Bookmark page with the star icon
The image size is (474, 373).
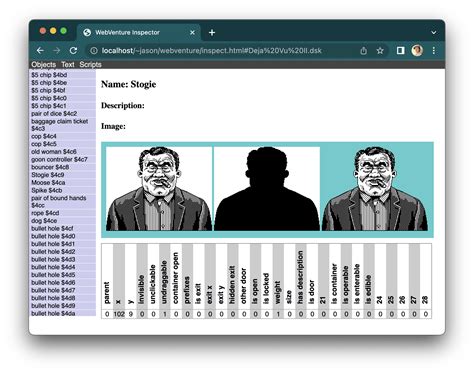(380, 51)
